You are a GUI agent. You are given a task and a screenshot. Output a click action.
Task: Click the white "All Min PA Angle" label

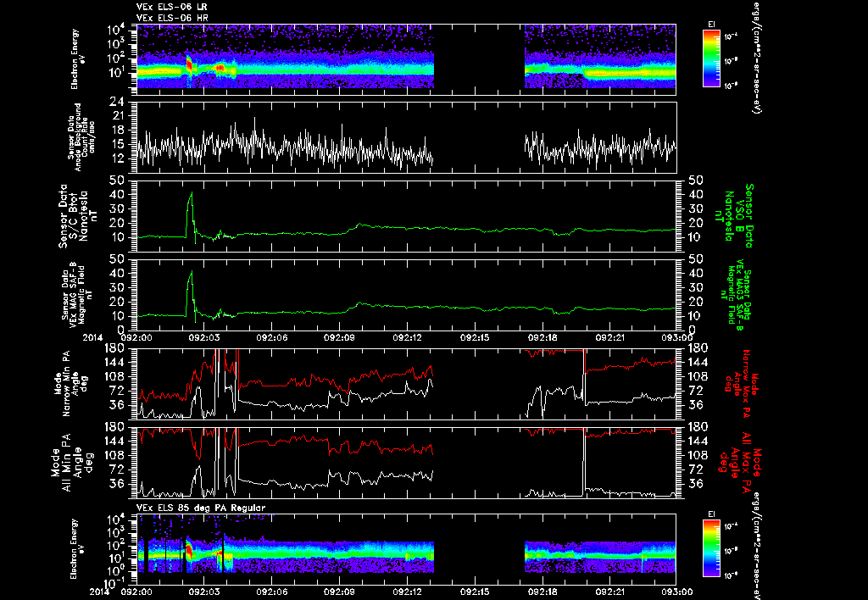point(71,462)
